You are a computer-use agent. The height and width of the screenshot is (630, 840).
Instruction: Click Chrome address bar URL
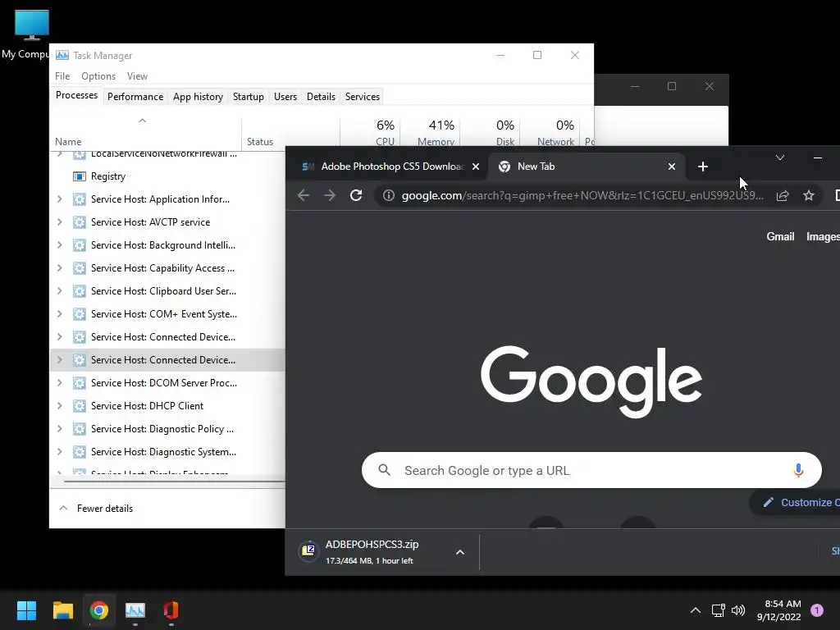[582, 195]
